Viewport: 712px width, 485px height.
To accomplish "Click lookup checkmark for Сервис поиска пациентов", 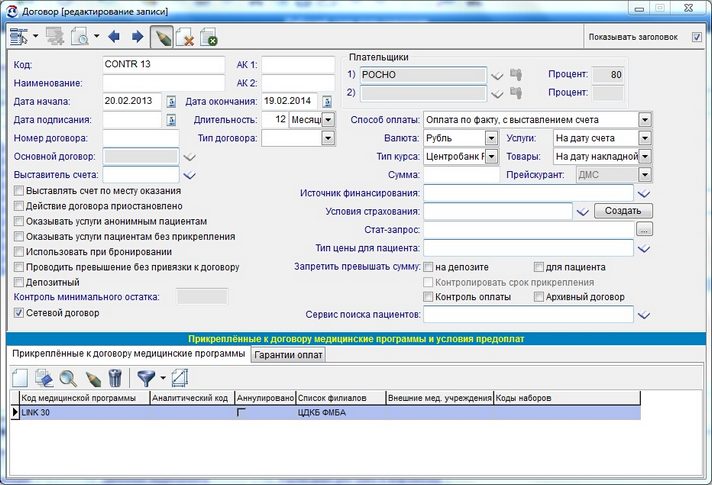I will pos(643,315).
